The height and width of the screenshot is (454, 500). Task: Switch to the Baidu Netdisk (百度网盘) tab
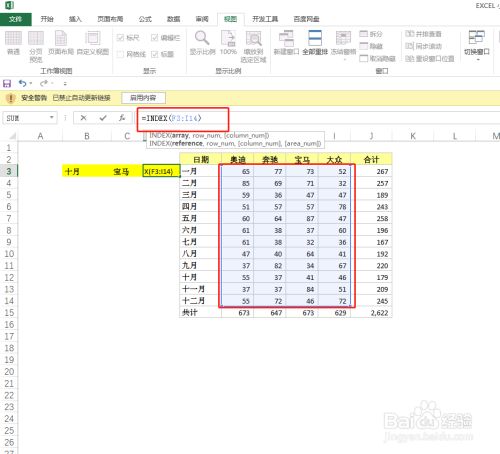pyautogui.click(x=306, y=19)
